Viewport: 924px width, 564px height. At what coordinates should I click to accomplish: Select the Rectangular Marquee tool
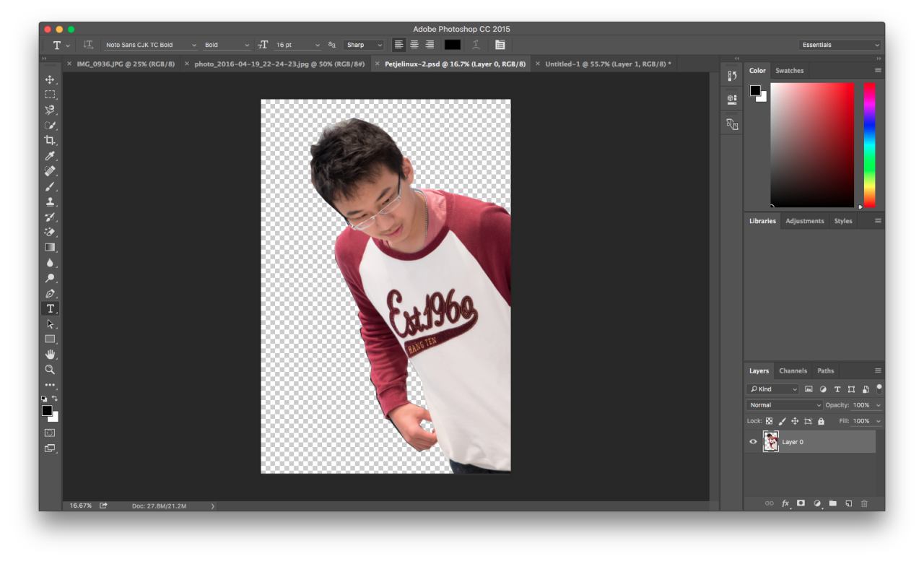coord(50,95)
